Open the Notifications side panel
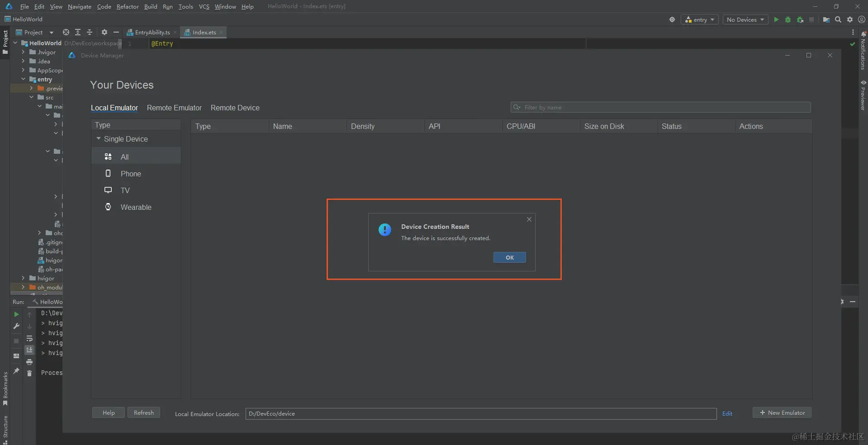This screenshot has width=868, height=445. [x=863, y=51]
